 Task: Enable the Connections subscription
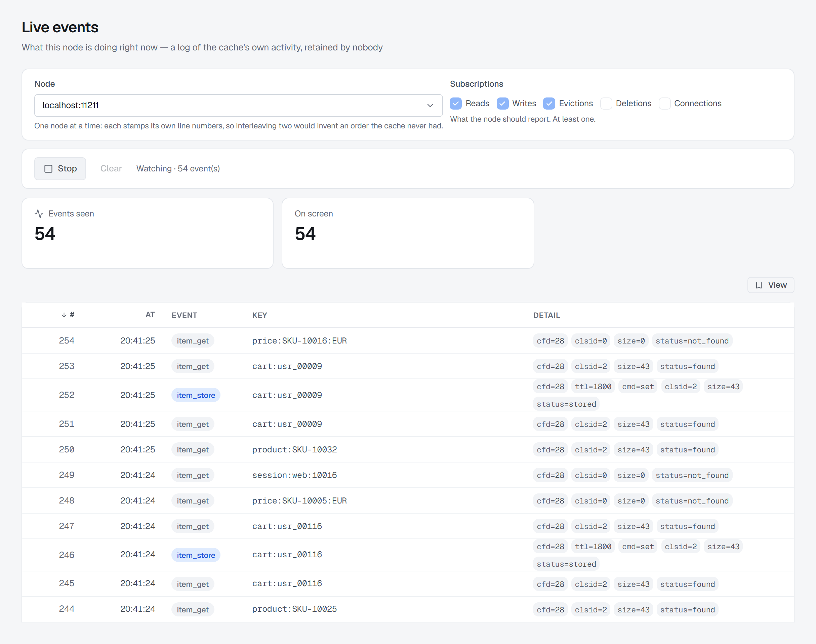(664, 103)
